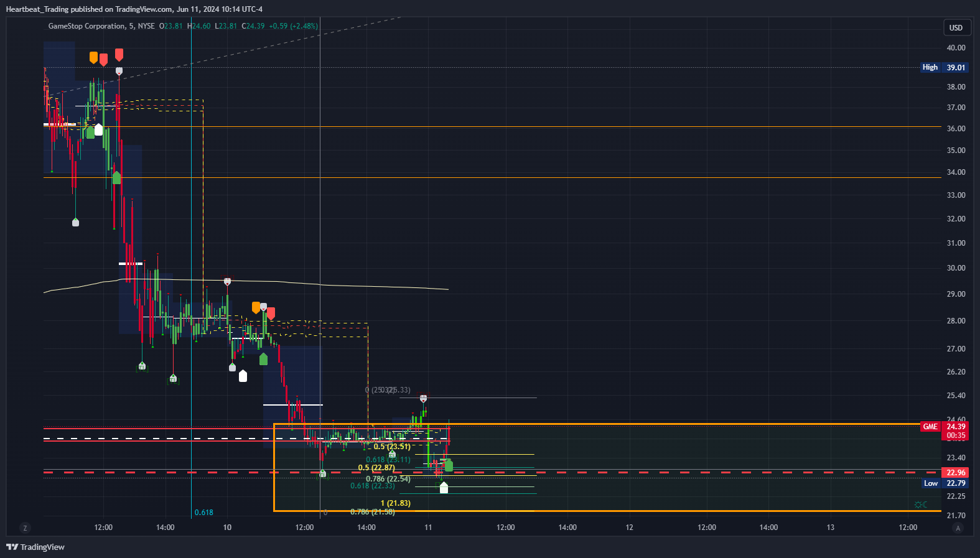
Task: Click the 22.79 low price value
Action: pyautogui.click(x=956, y=483)
